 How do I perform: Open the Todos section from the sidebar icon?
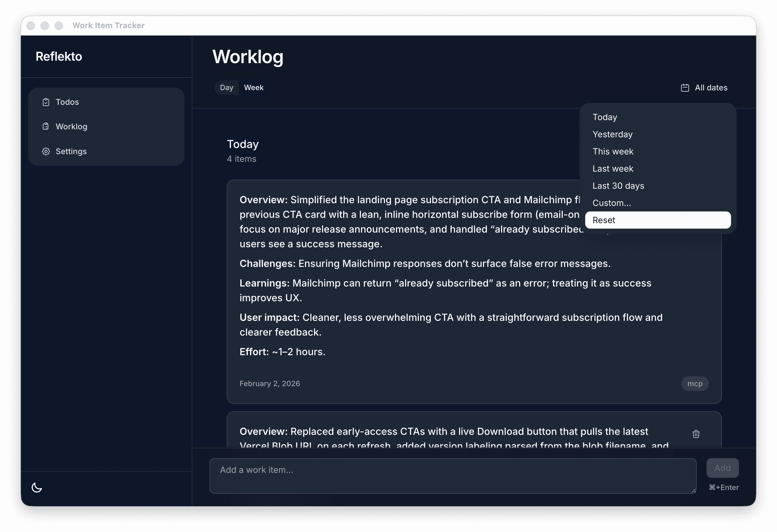coord(46,102)
